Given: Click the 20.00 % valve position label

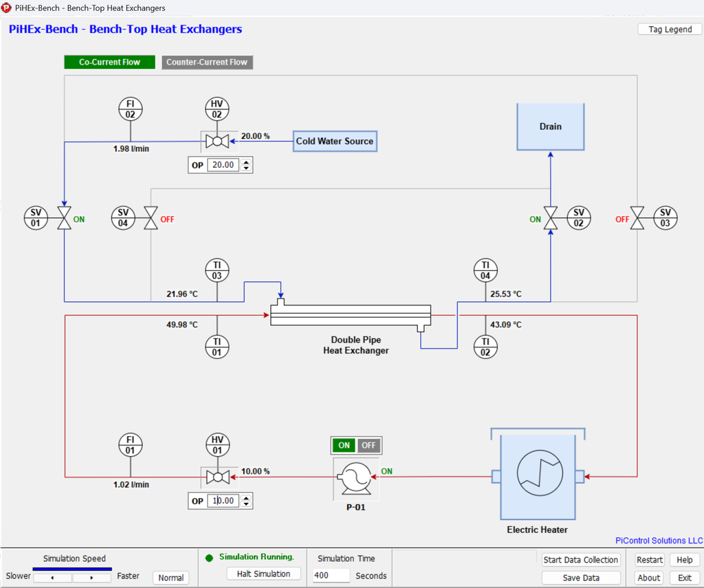Looking at the screenshot, I should 256,136.
